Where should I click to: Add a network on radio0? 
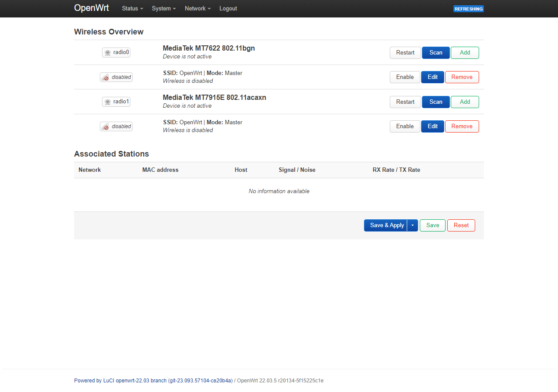click(x=465, y=52)
